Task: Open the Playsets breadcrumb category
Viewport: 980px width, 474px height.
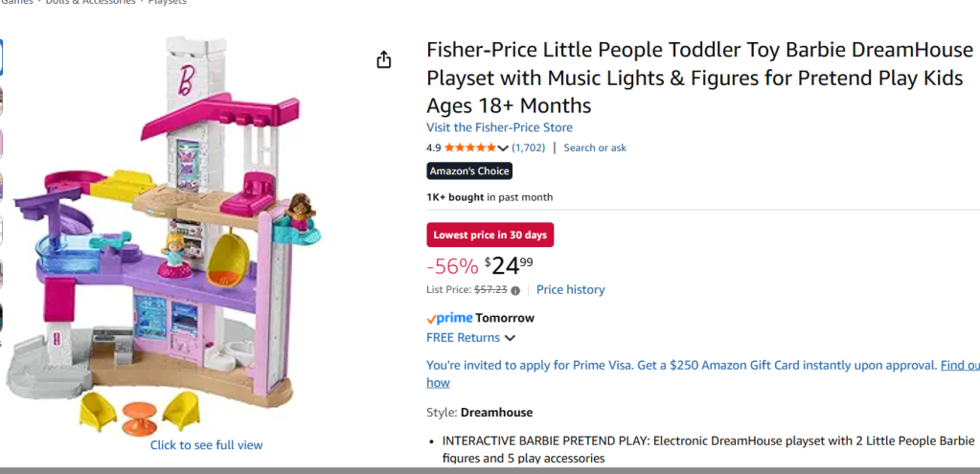Action: (167, 2)
